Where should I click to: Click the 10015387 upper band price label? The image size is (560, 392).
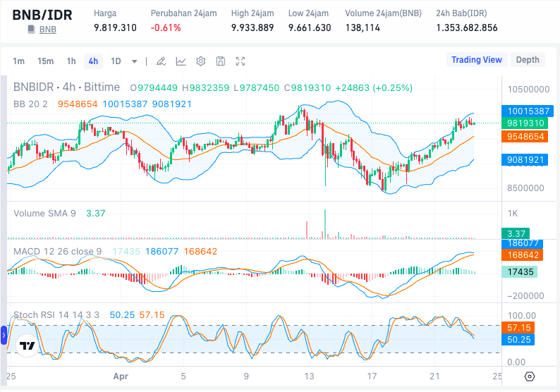pyautogui.click(x=528, y=111)
